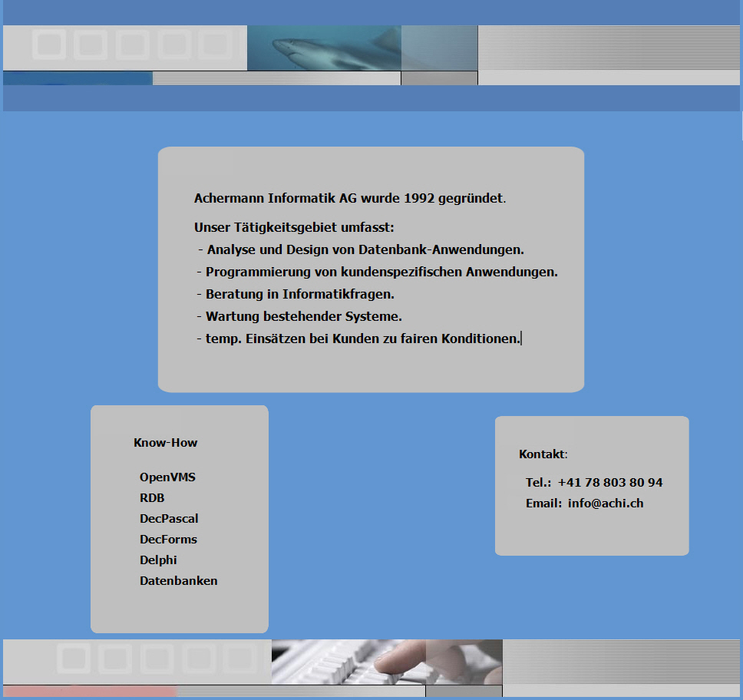Click the info@achi.ch email address

tap(606, 504)
